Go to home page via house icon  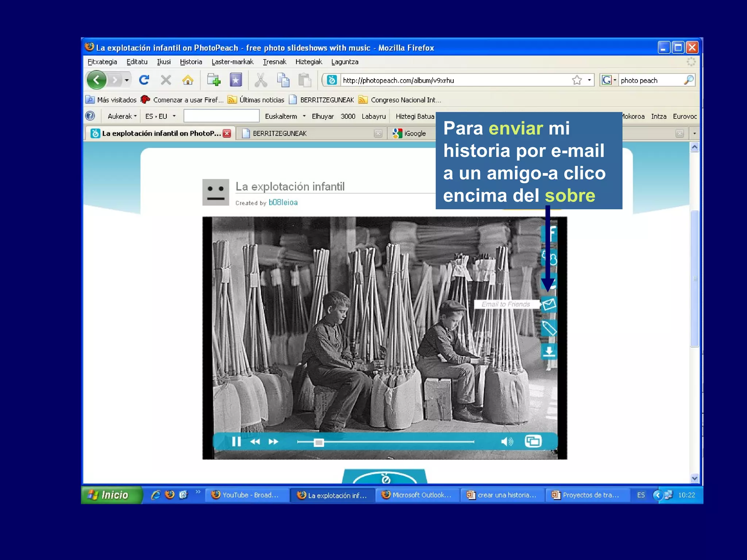pyautogui.click(x=188, y=80)
